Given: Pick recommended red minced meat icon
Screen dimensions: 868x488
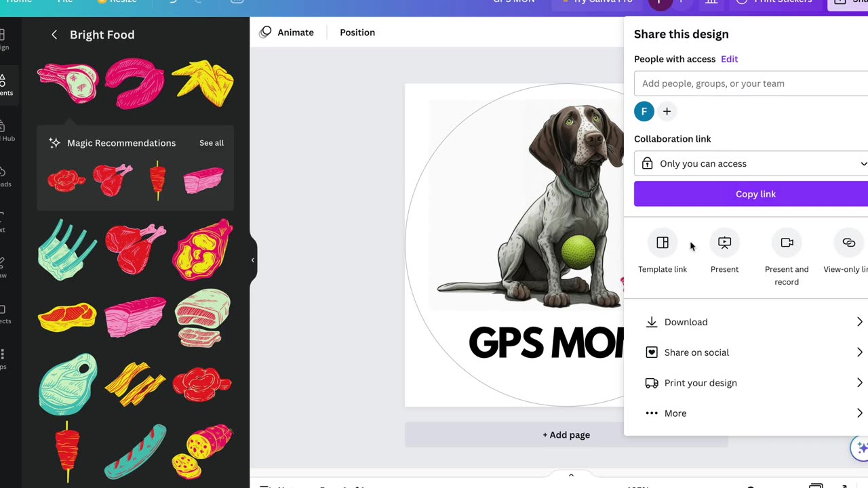Looking at the screenshot, I should click(66, 181).
